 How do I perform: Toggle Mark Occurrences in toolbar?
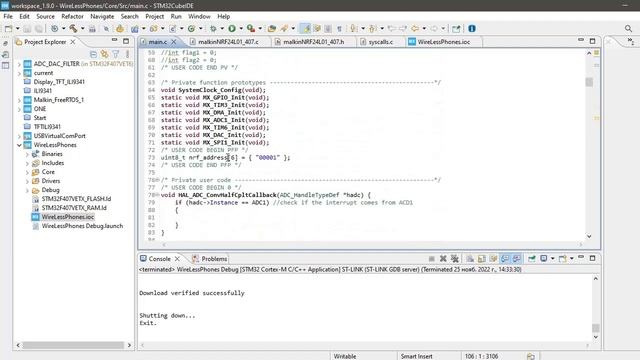click(305, 29)
